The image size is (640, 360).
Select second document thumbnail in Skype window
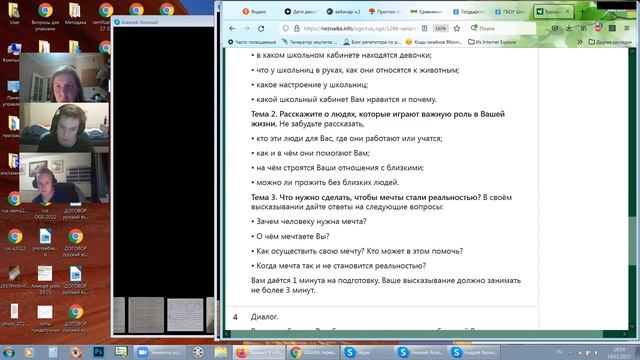pyautogui.click(x=185, y=314)
